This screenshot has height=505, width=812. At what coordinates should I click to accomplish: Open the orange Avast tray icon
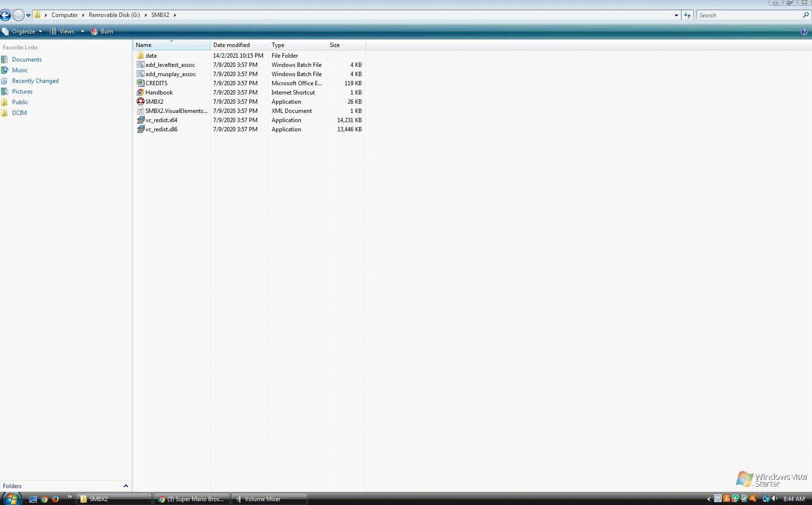753,498
